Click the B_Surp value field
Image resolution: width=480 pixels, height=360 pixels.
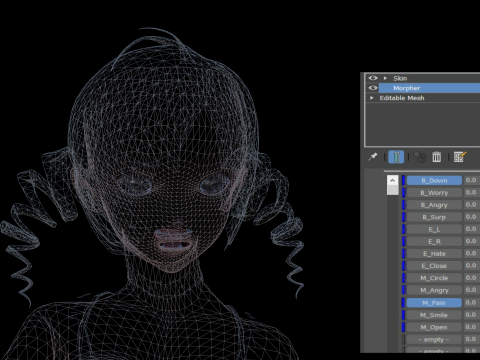pos(472,217)
